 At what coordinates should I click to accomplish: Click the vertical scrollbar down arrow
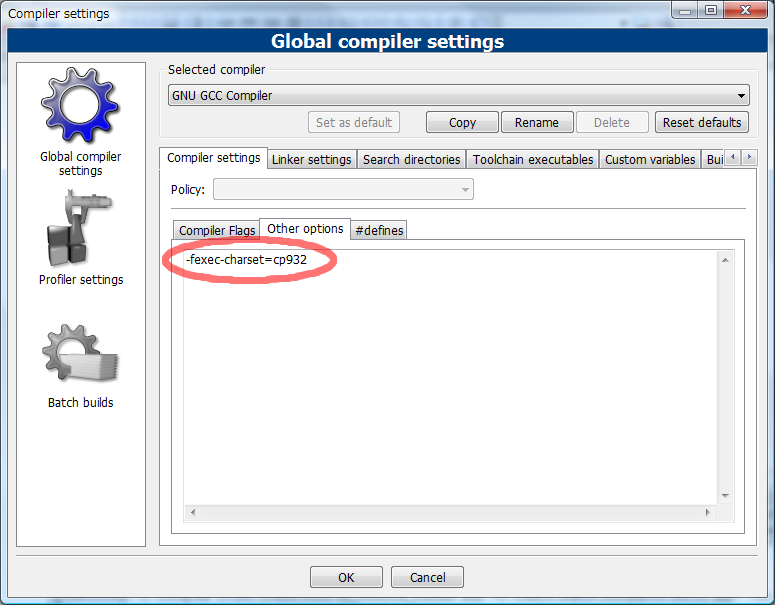pos(725,496)
